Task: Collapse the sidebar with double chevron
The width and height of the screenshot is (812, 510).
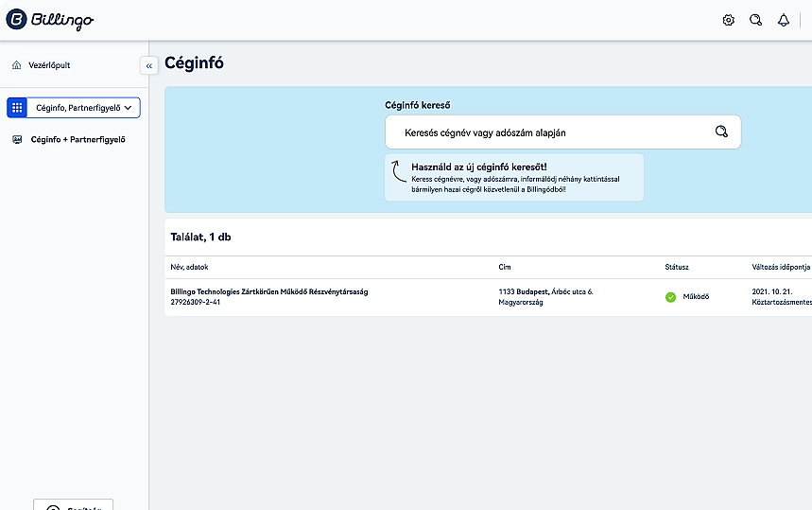Action: tap(149, 65)
